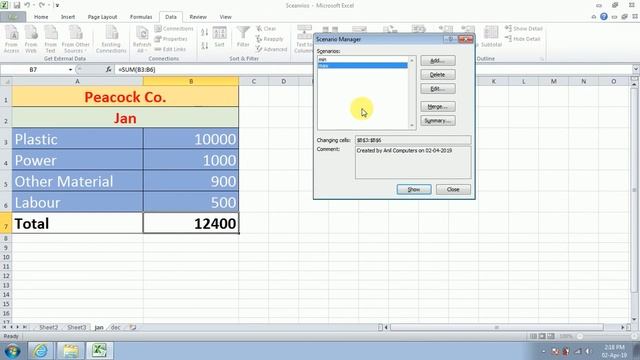Click Show button in Scenario Manager
Screen dimensions: 640x360
[x=414, y=189]
